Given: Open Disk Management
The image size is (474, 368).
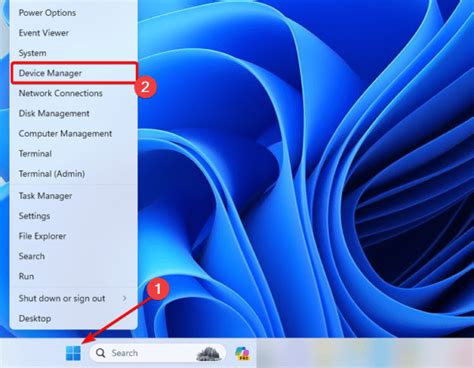Looking at the screenshot, I should [74, 113].
